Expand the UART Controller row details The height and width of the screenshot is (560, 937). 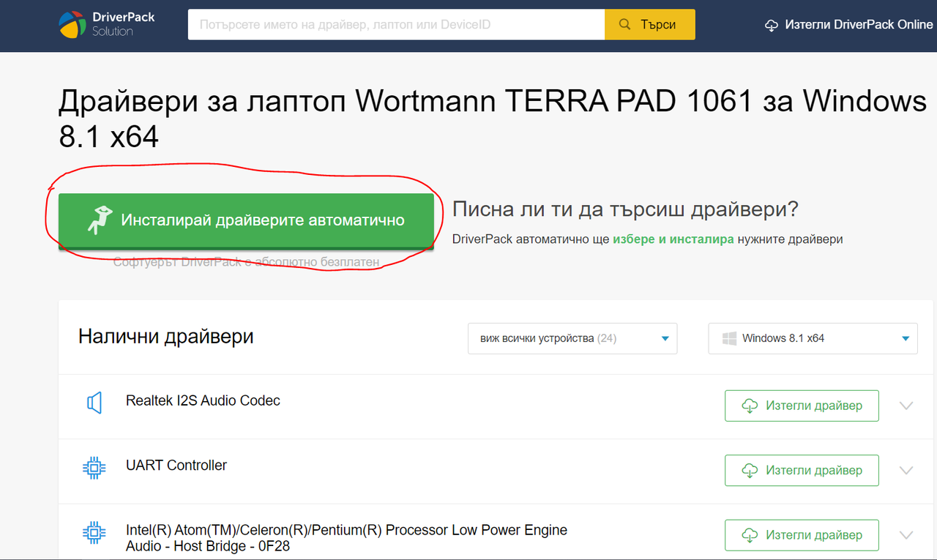(906, 471)
